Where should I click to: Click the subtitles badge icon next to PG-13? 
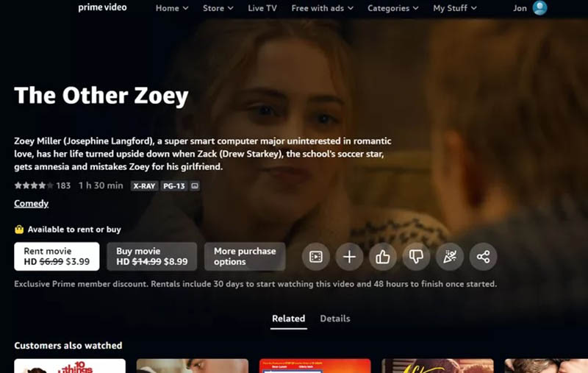click(x=195, y=185)
